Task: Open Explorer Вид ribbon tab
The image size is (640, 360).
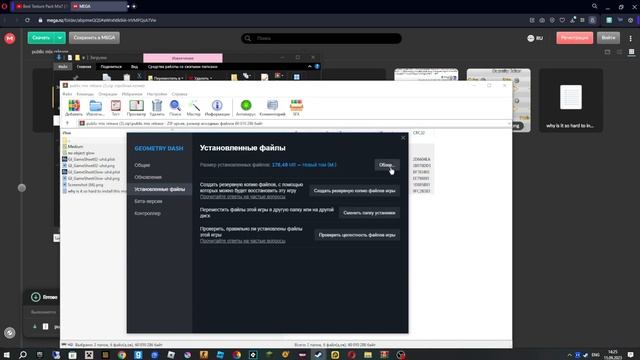Action: pyautogui.click(x=134, y=67)
